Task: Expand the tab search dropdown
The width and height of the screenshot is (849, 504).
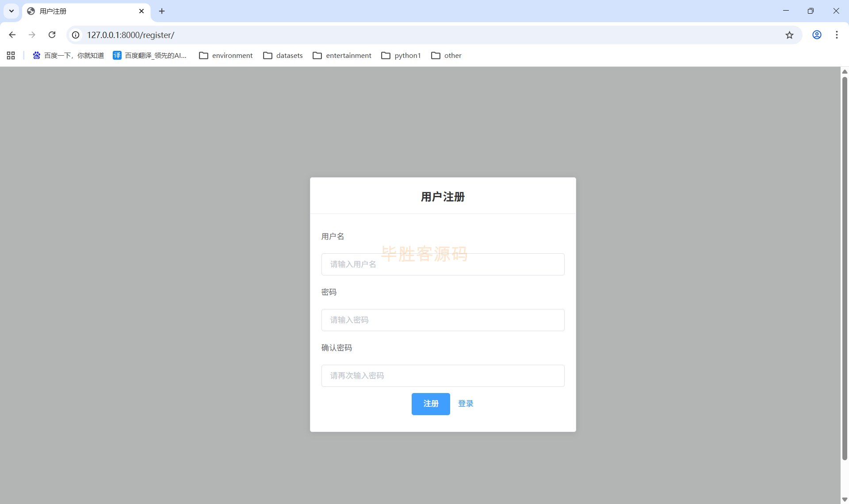Action: 11,11
